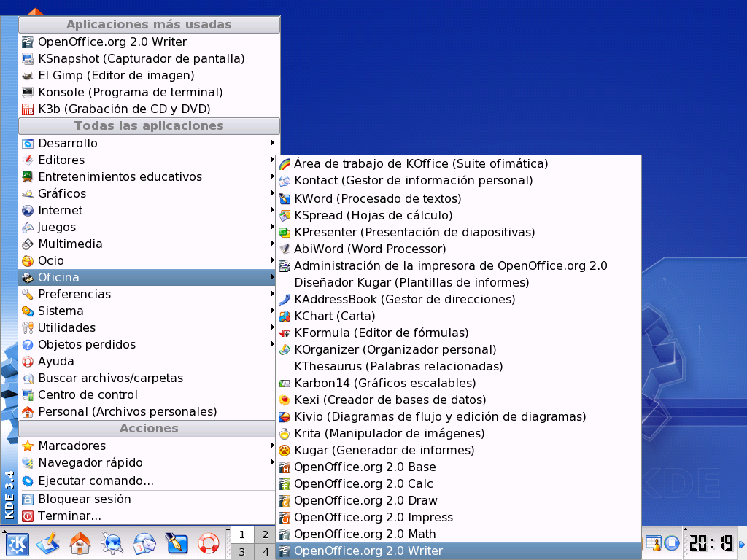Click Bloquear sesión to lock screen
Viewport: 747px width, 560px height.
tap(85, 499)
